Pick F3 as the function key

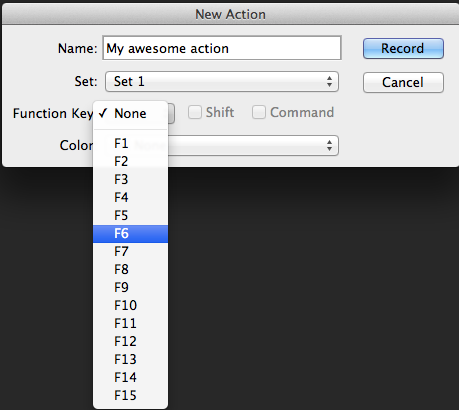click(x=130, y=180)
